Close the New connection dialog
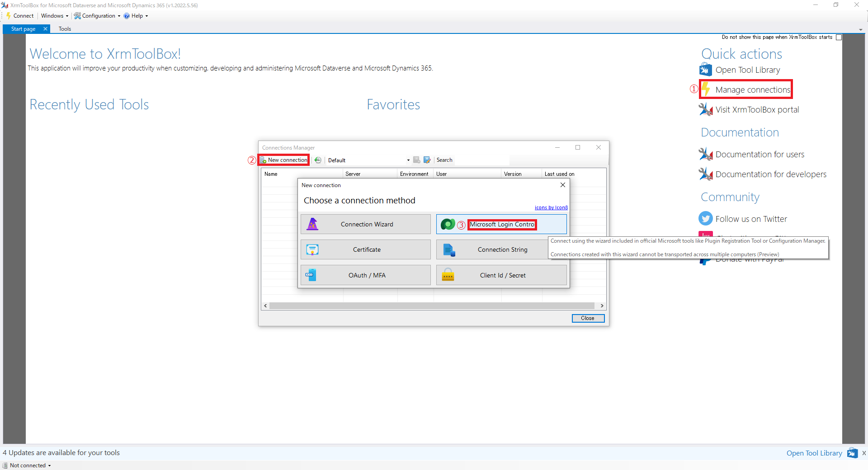 pyautogui.click(x=563, y=185)
